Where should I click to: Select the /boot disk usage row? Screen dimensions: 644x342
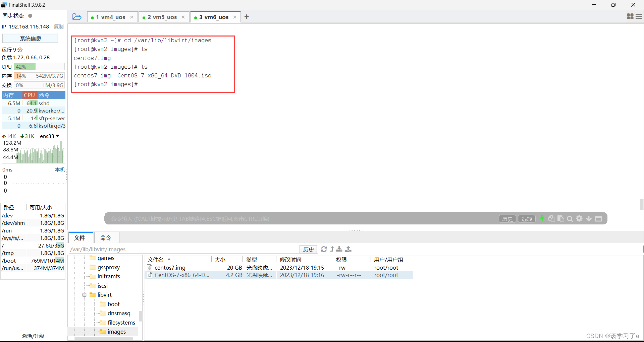click(33, 261)
